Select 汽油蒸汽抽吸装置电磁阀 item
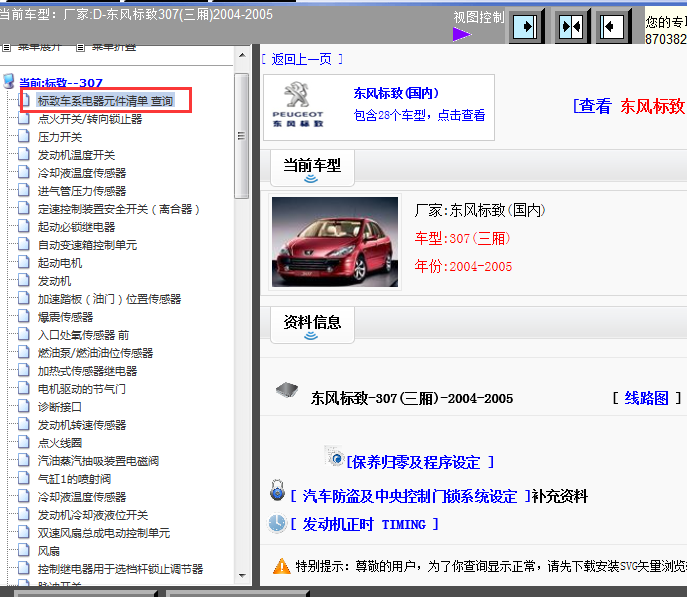Viewport: 687px width, 597px height. click(x=98, y=461)
